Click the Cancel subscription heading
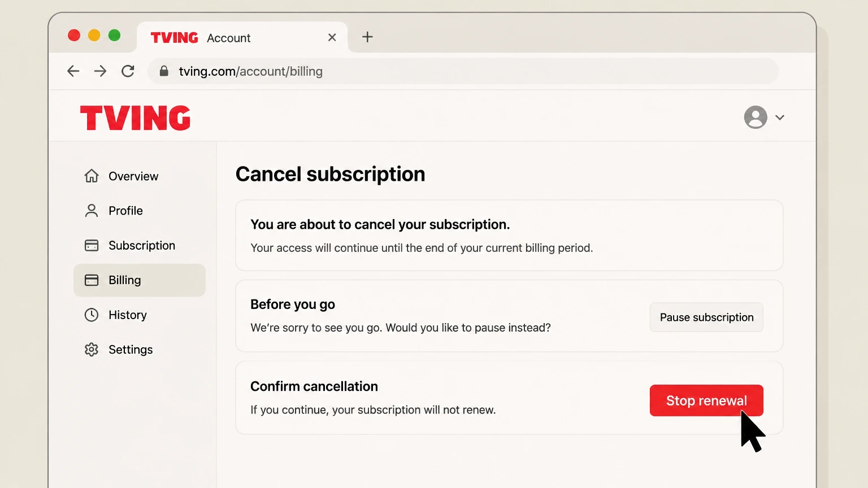Screen dimensions: 868x488 click(x=330, y=174)
